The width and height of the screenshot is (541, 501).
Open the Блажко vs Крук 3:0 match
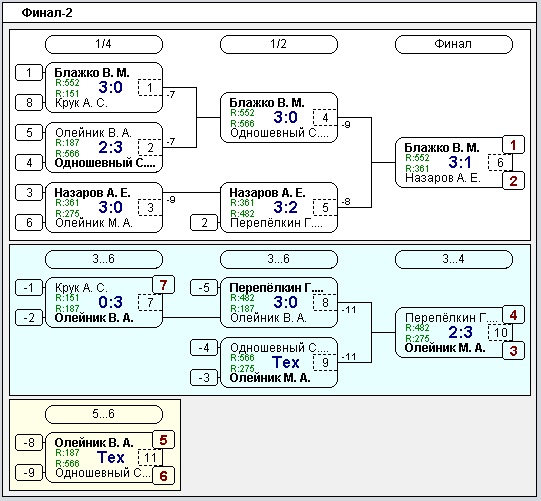point(104,87)
